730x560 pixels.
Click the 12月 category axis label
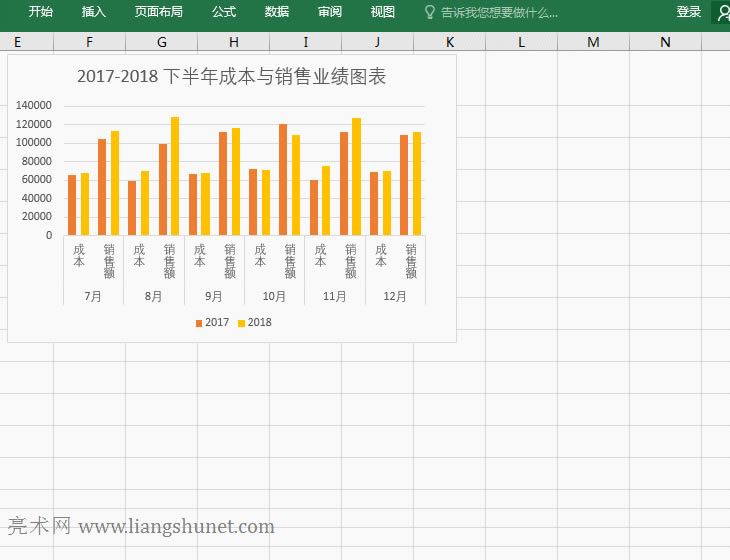pos(395,297)
